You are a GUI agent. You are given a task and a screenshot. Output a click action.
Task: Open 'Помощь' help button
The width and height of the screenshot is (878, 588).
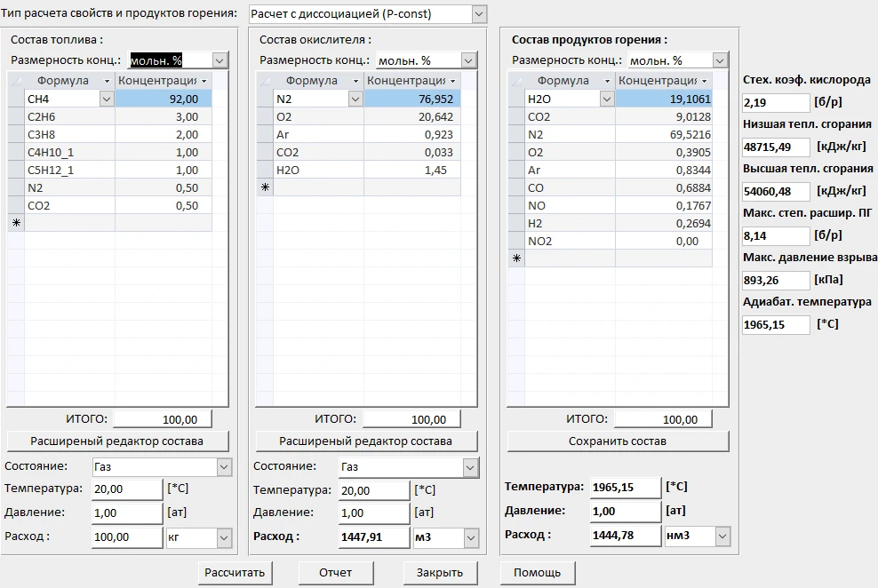(x=537, y=573)
